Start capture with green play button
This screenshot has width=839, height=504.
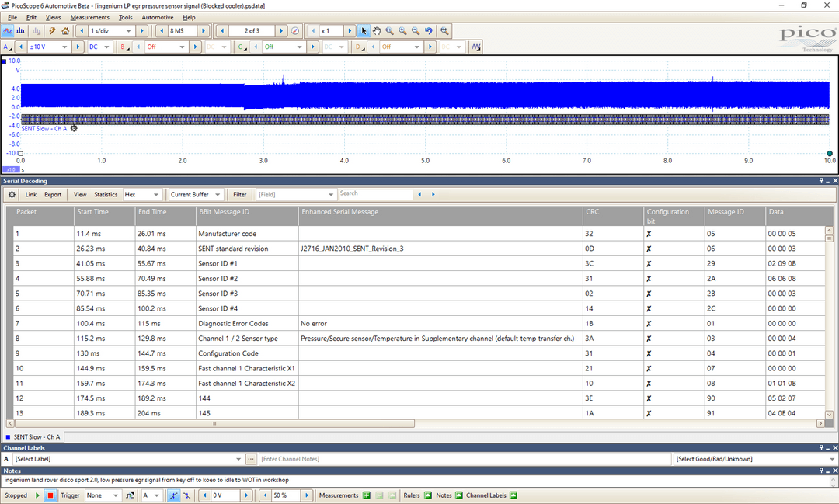coord(37,495)
